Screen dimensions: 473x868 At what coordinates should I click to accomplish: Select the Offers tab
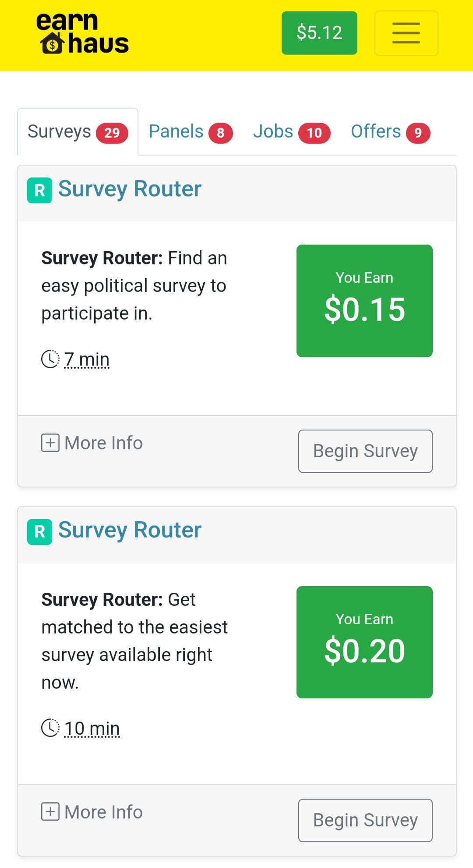(x=390, y=132)
